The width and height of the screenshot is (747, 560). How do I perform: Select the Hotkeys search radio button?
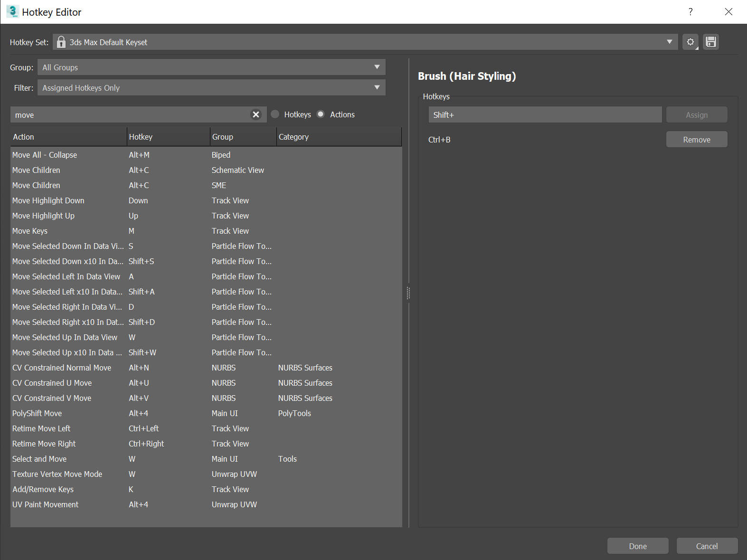click(x=275, y=114)
